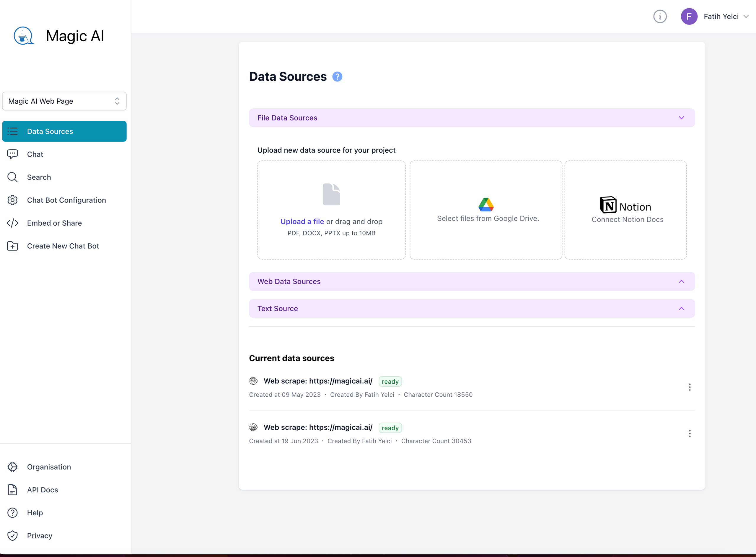The height and width of the screenshot is (557, 756).
Task: Click the Create New Chat Bot folder icon
Action: (x=12, y=246)
